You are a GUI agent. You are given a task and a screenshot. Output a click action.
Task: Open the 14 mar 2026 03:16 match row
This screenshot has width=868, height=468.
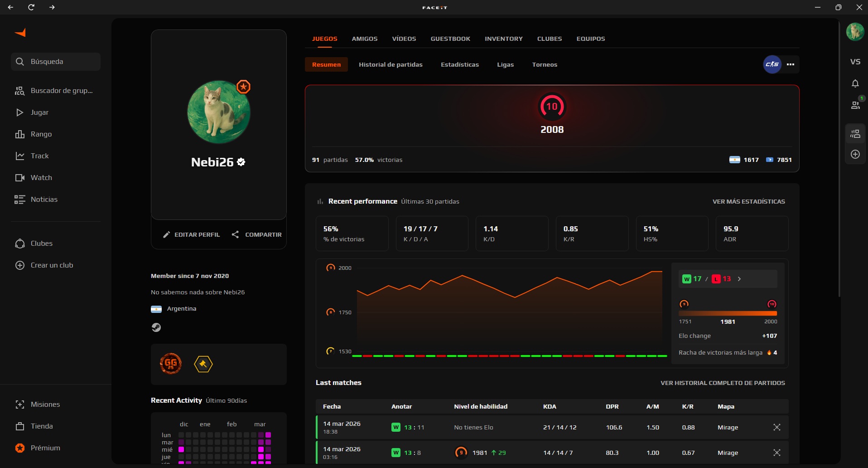pos(552,453)
